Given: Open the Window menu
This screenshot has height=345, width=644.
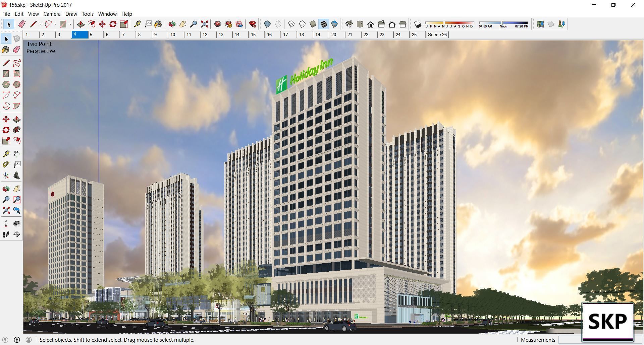Looking at the screenshot, I should click(107, 14).
